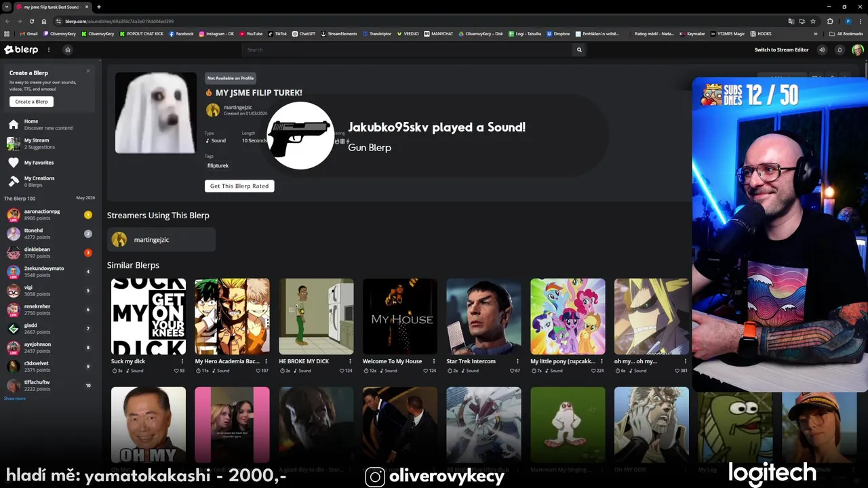Click the Blerp logo
This screenshot has height=488, width=868.
[x=21, y=49]
